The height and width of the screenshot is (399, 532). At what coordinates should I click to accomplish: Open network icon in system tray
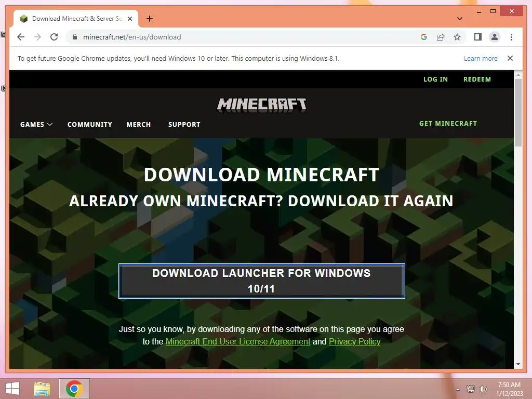tap(471, 389)
